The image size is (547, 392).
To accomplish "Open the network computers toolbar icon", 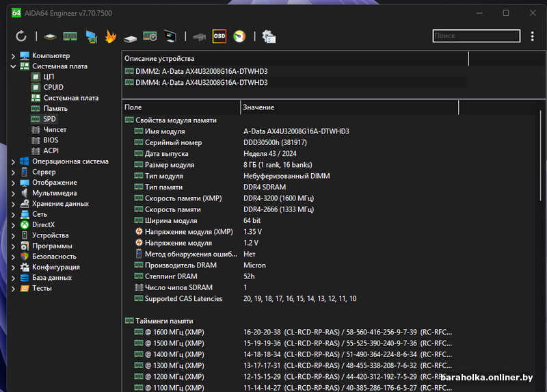I will tap(92, 37).
